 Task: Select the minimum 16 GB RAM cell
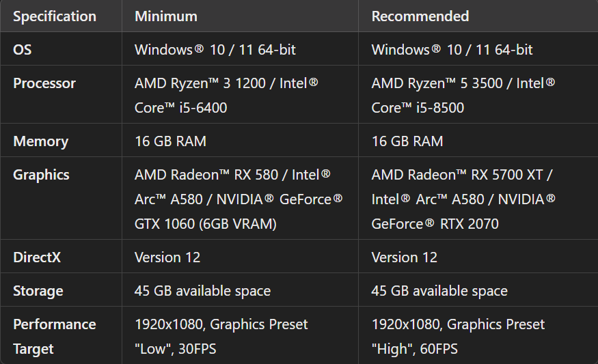point(170,141)
